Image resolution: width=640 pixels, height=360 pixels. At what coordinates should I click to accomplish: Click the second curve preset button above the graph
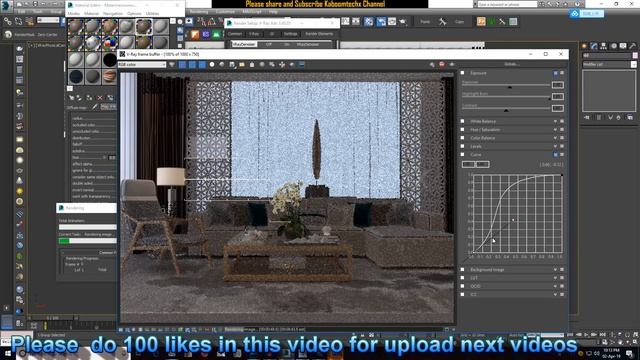(x=482, y=164)
